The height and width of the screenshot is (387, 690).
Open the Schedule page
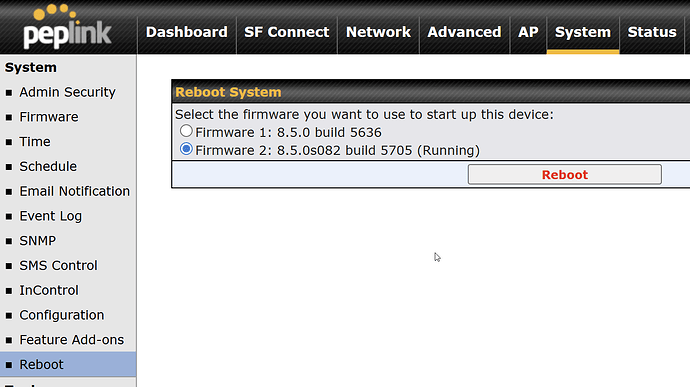48,166
